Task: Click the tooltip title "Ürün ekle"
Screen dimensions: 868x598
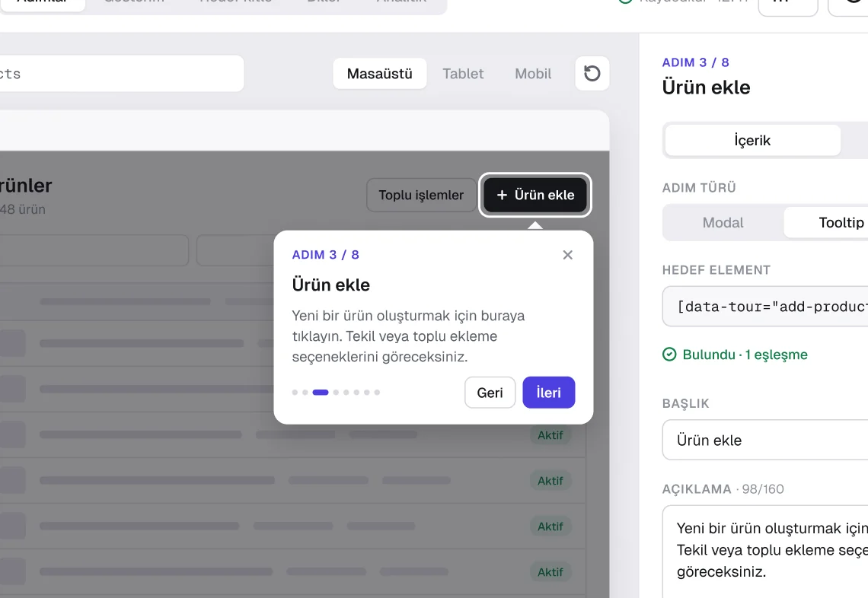Action: [331, 285]
